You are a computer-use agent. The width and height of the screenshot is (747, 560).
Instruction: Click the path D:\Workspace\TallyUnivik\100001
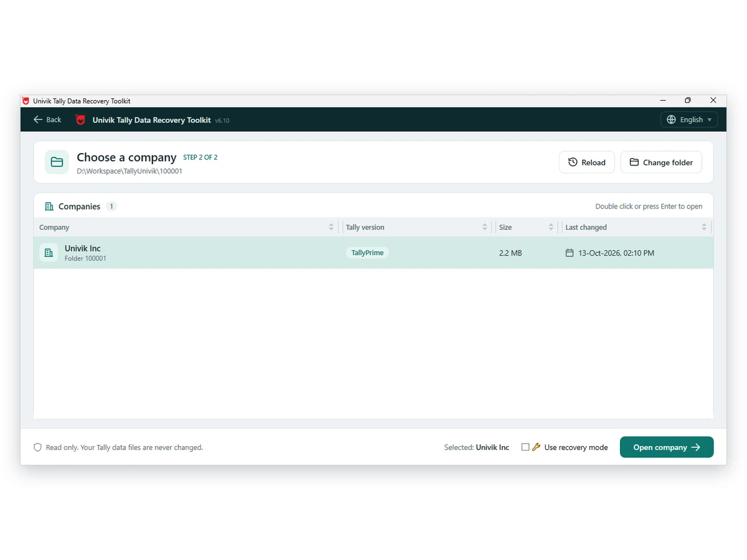point(129,171)
